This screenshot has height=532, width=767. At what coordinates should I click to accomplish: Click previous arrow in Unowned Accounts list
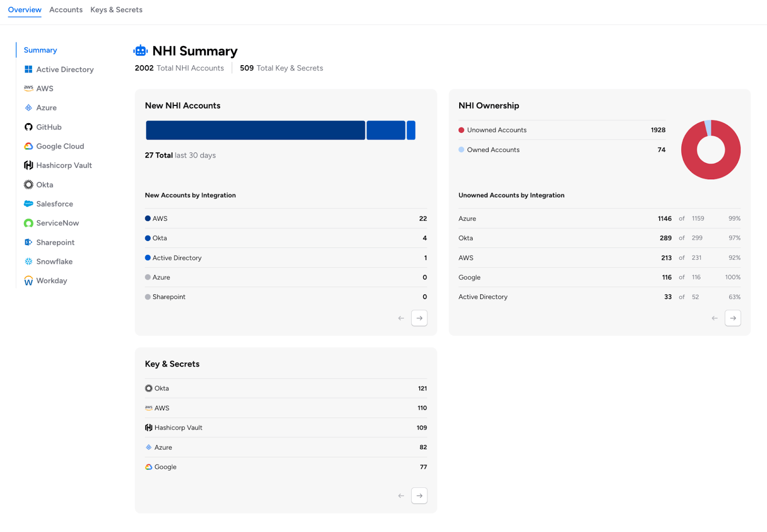714,318
